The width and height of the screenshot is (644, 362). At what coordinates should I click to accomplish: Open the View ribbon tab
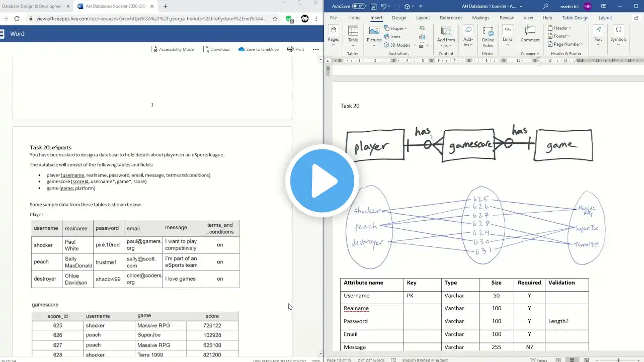click(528, 18)
